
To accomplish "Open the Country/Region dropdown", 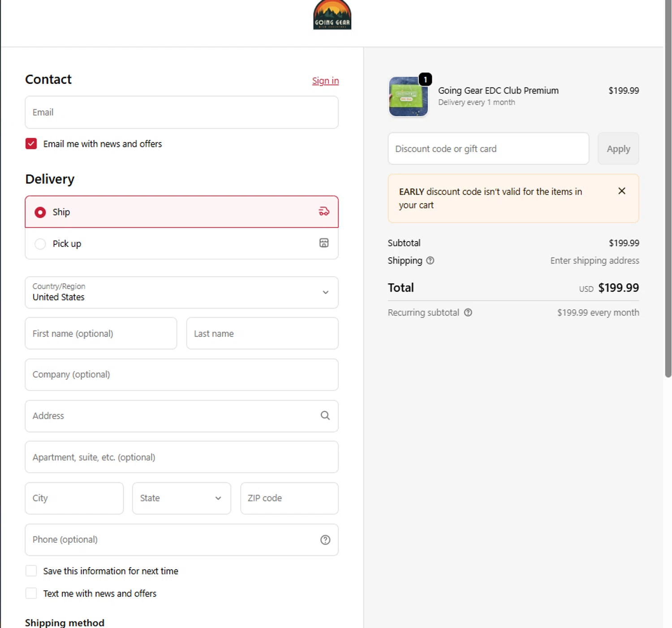I will pos(181,292).
